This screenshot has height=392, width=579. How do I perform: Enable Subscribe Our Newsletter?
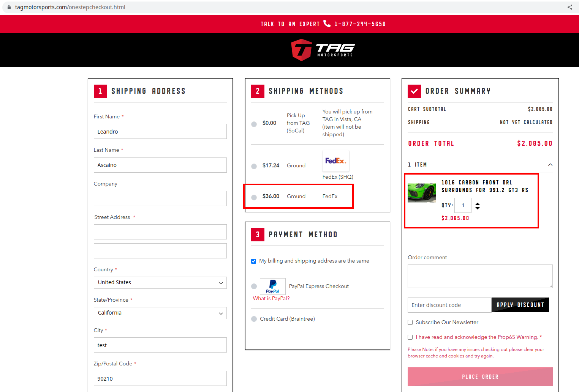[x=410, y=322]
